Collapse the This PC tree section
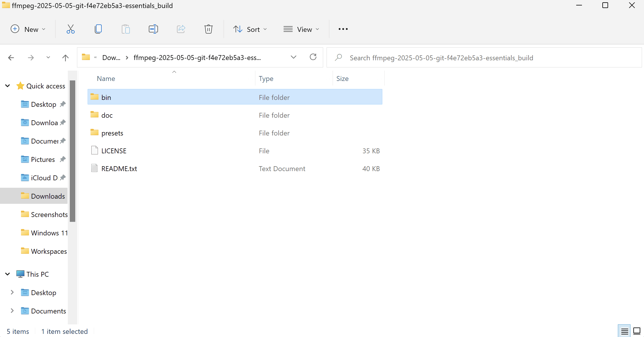 (x=8, y=274)
